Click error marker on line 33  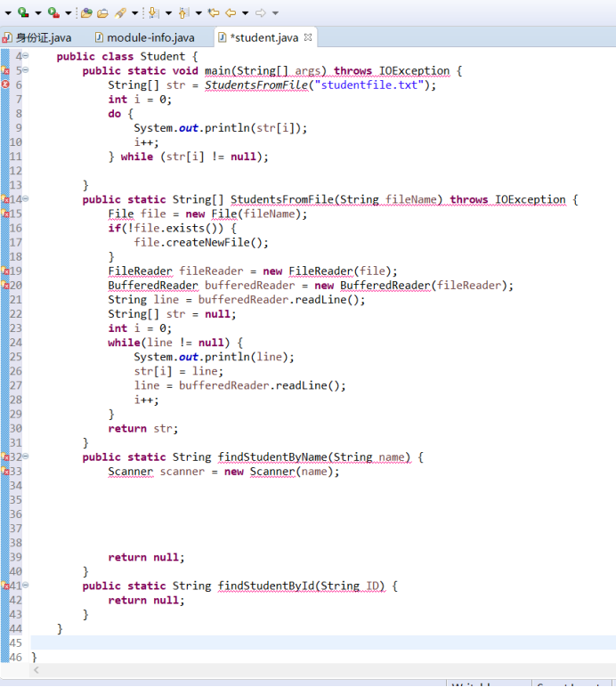point(5,471)
